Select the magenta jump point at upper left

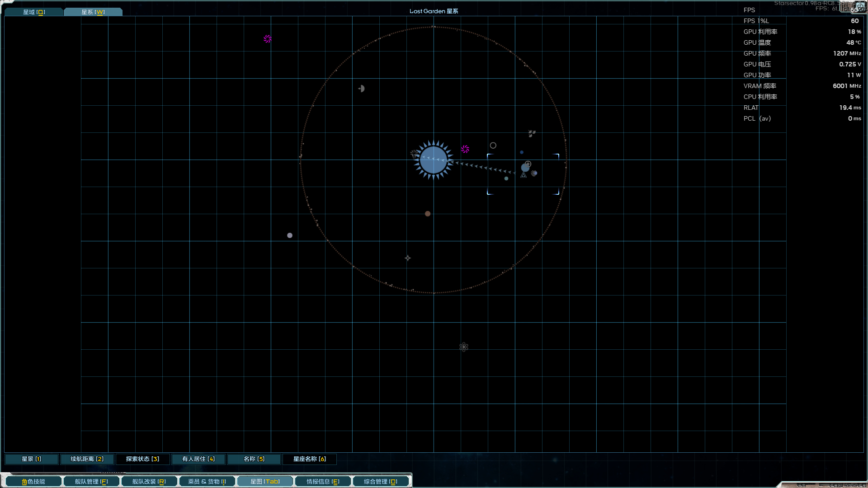coord(268,39)
